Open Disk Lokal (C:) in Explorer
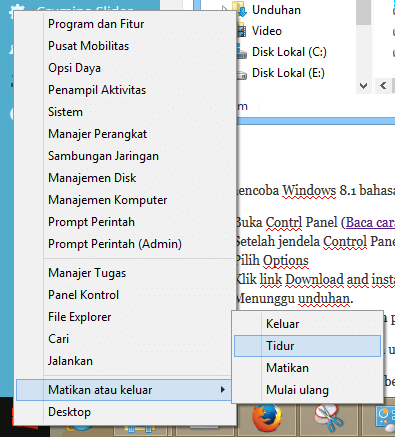Screen dimensions: 395x437 [289, 52]
